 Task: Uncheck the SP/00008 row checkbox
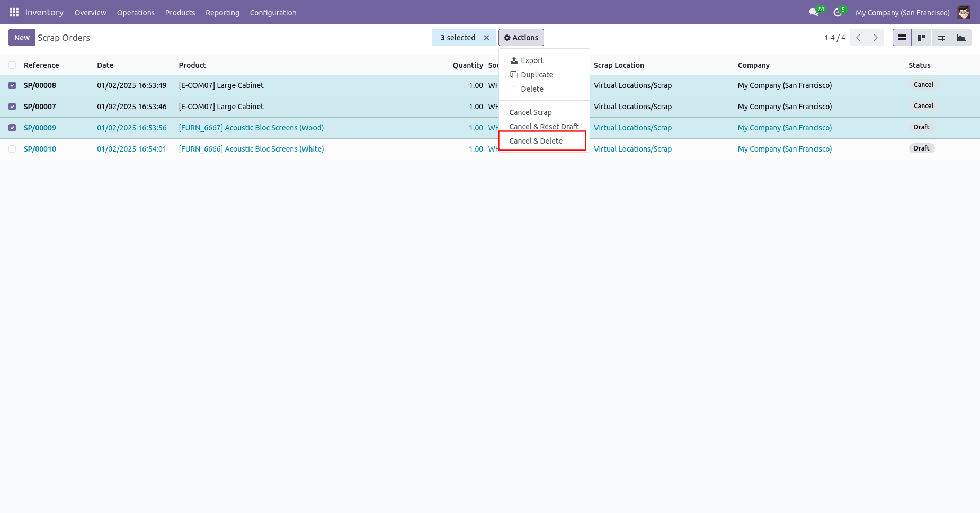point(12,85)
